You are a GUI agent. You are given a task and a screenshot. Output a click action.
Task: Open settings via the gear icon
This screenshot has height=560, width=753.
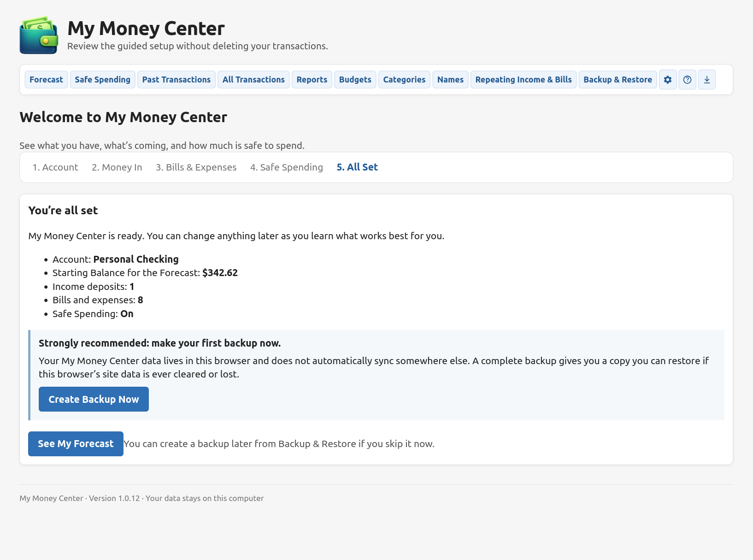coord(668,80)
